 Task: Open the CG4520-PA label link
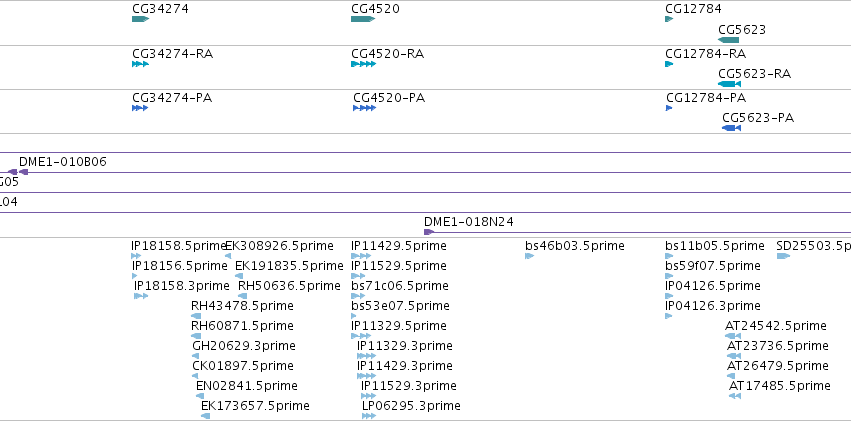click(389, 98)
